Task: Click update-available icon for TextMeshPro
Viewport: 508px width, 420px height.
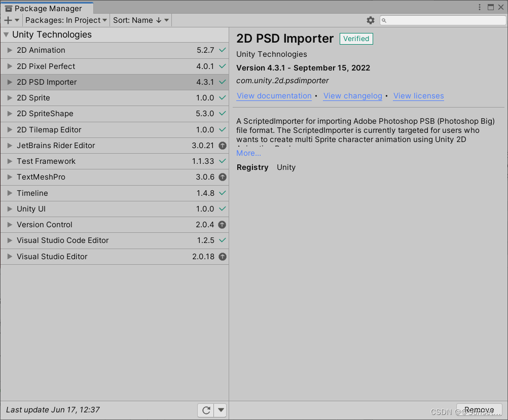Action: click(x=222, y=177)
